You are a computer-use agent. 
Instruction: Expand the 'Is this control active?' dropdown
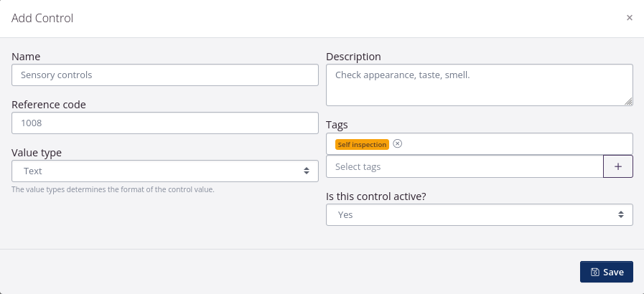pyautogui.click(x=479, y=214)
